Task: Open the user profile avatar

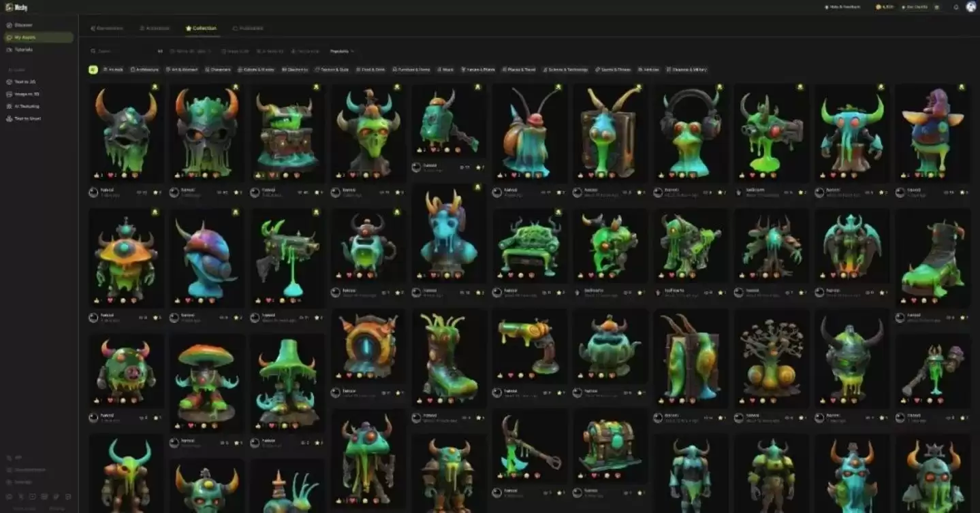Action: click(x=971, y=7)
